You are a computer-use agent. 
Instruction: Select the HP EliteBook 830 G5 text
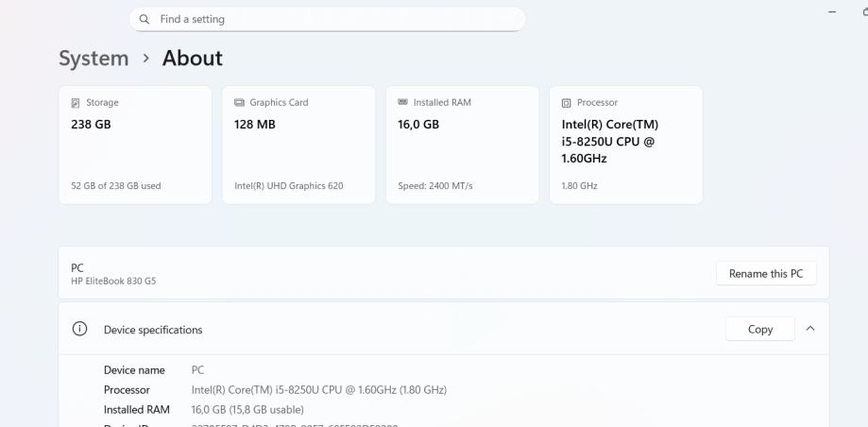coord(113,282)
